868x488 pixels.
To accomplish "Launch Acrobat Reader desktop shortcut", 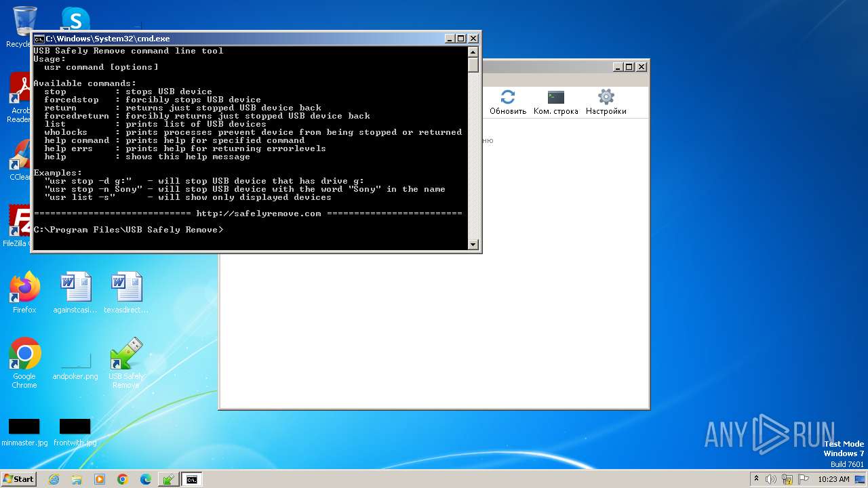I will [20, 98].
